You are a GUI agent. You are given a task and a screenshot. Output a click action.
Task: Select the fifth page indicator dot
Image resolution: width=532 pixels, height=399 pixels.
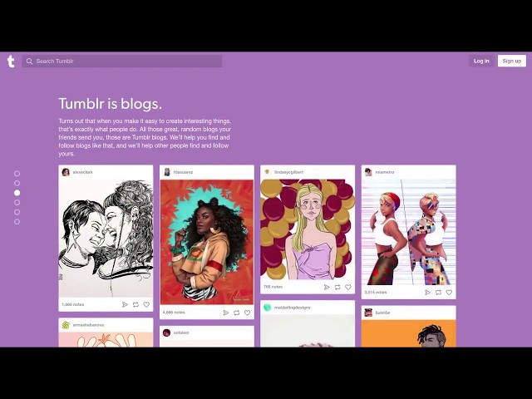pos(17,212)
